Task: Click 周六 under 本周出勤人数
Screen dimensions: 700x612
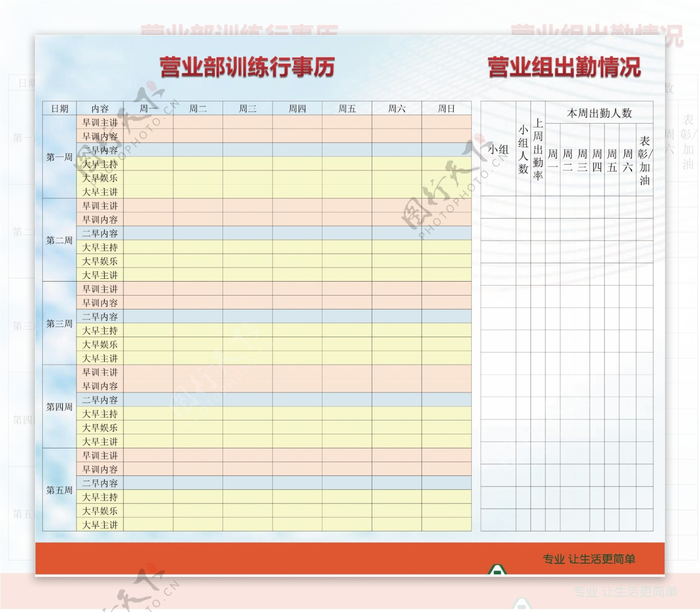Action: [627, 160]
